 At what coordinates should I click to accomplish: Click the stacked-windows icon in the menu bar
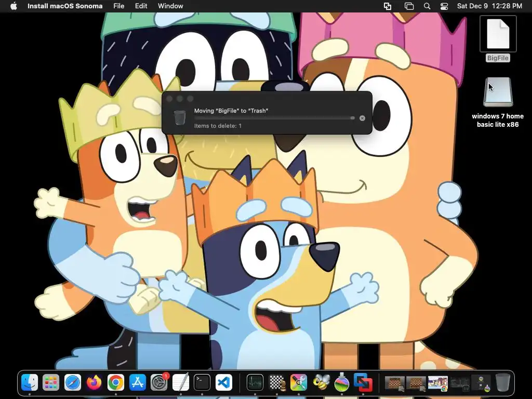[409, 6]
